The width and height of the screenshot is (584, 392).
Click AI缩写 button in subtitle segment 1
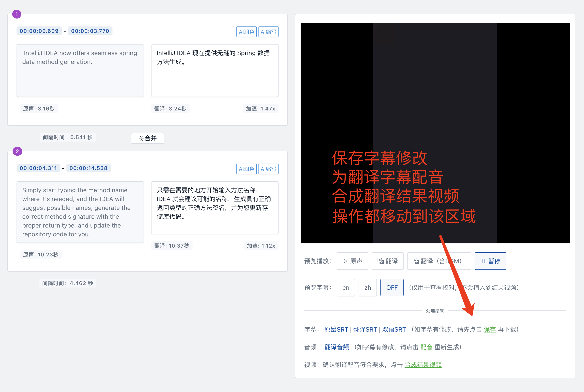coord(268,32)
